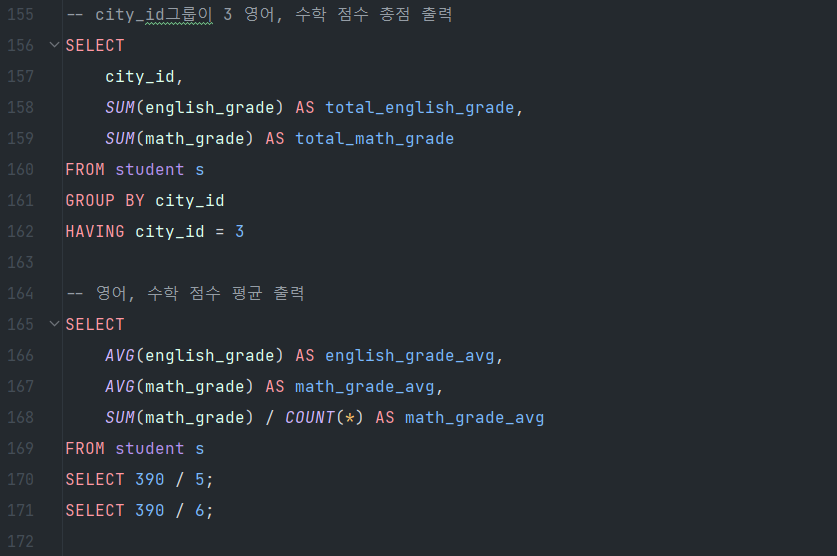Click line number 161 in gutter

[21, 201]
